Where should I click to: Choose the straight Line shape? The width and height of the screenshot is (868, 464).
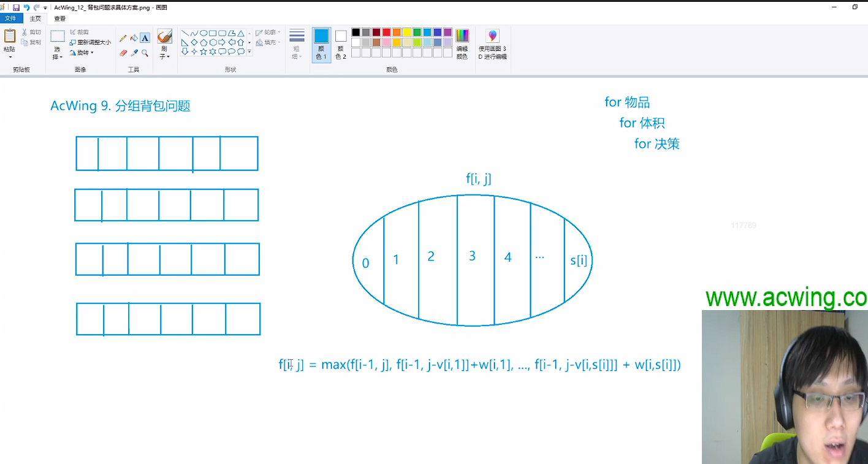tap(185, 33)
